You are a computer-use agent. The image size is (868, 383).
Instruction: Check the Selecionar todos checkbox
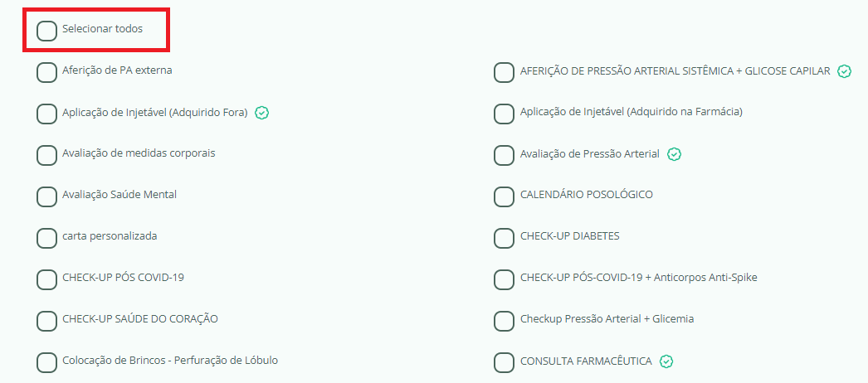tap(47, 31)
